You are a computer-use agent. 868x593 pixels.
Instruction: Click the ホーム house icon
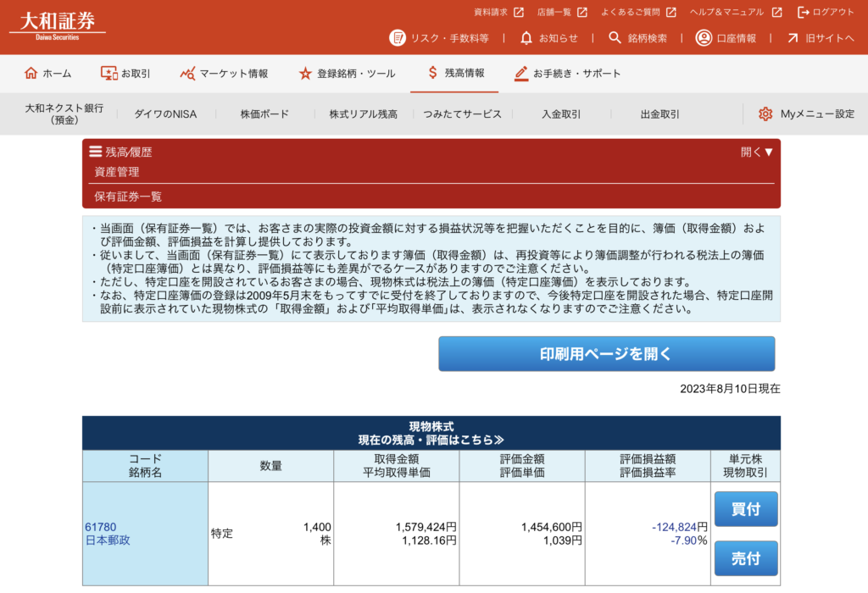(31, 73)
